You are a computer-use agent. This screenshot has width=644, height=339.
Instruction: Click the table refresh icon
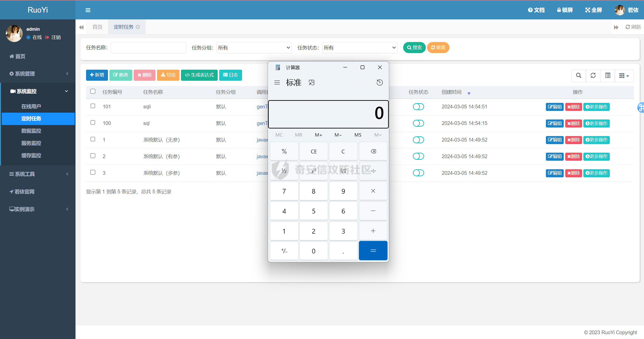point(593,75)
